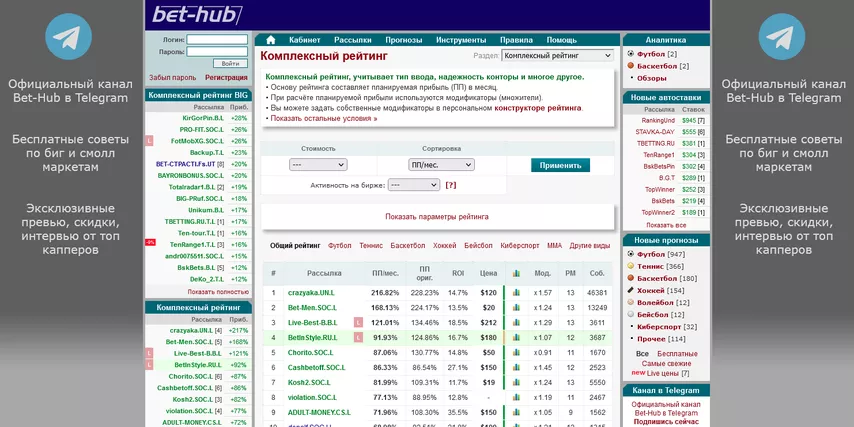
Task: Click the Цена column header
Action: [489, 273]
